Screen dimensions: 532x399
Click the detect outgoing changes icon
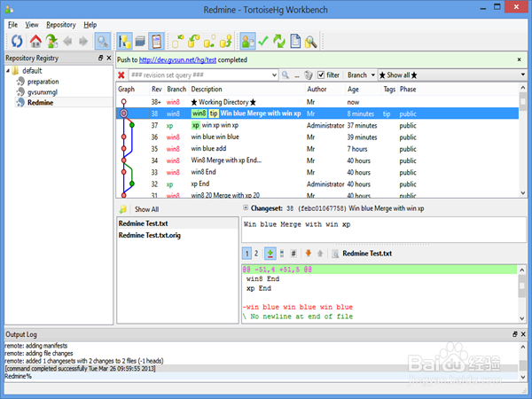209,42
